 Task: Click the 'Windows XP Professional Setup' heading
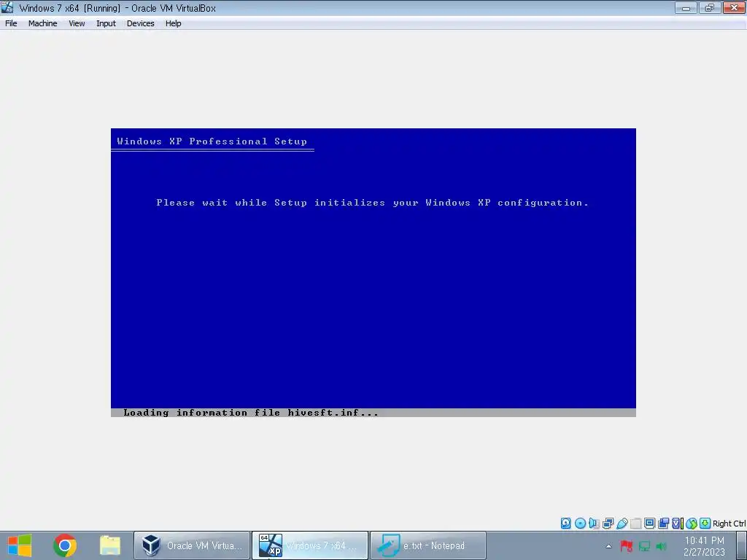click(212, 141)
